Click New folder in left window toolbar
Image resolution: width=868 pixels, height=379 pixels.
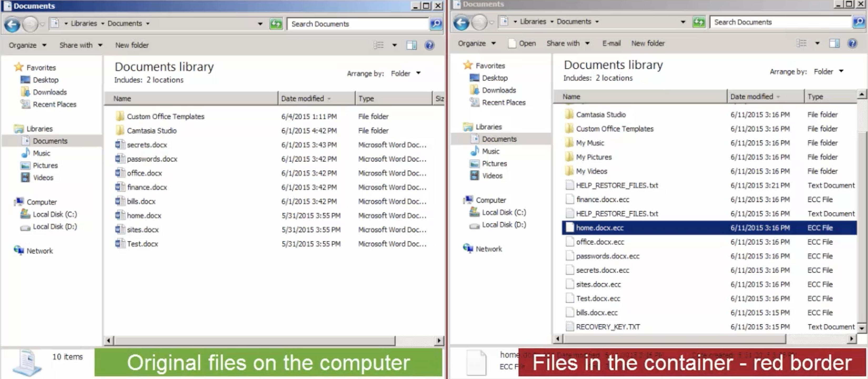pos(132,45)
